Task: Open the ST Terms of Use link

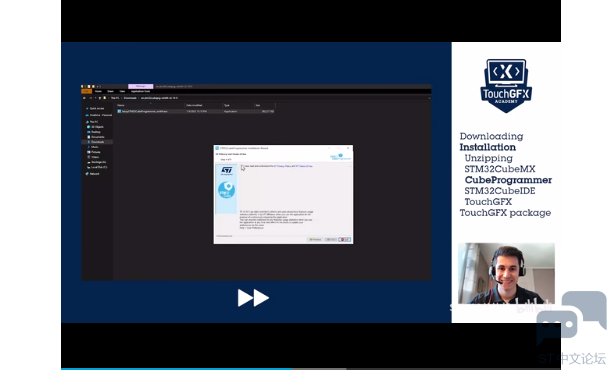Action: (305, 166)
